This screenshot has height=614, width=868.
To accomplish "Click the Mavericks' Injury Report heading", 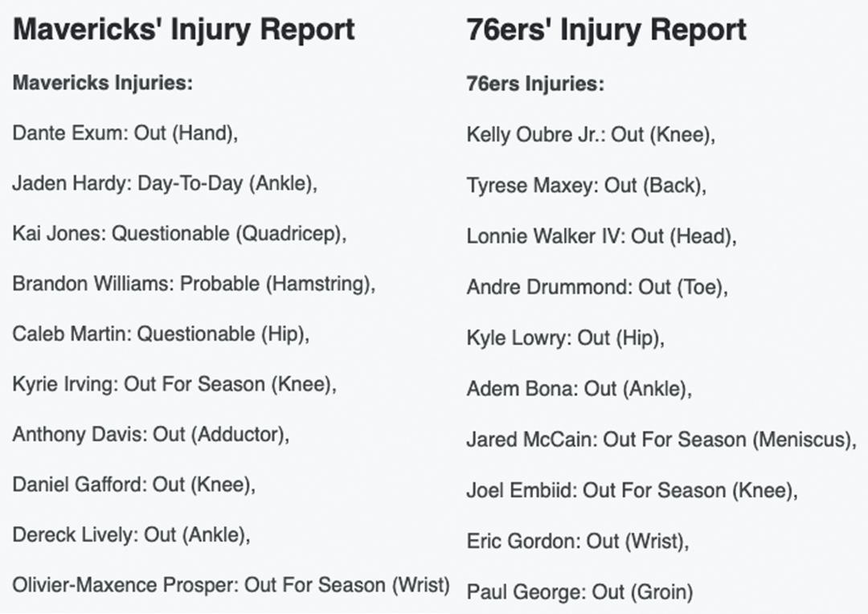I will 183,30.
